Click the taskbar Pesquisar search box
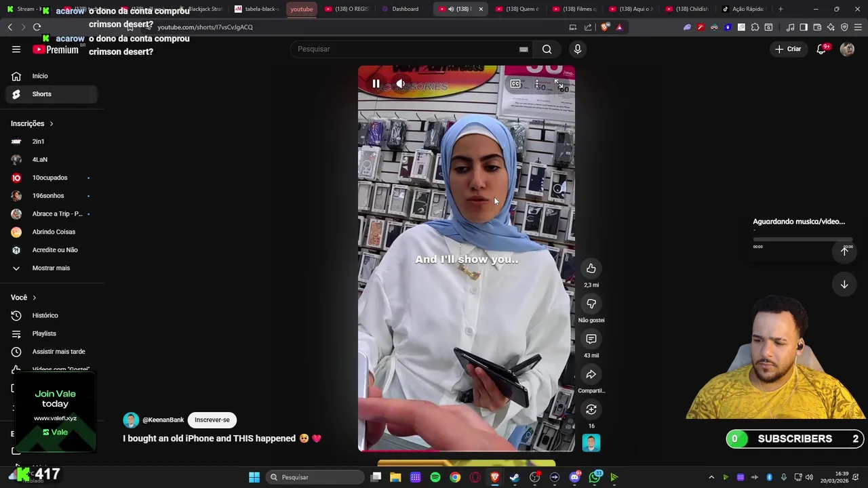Image resolution: width=868 pixels, height=488 pixels. 315,477
